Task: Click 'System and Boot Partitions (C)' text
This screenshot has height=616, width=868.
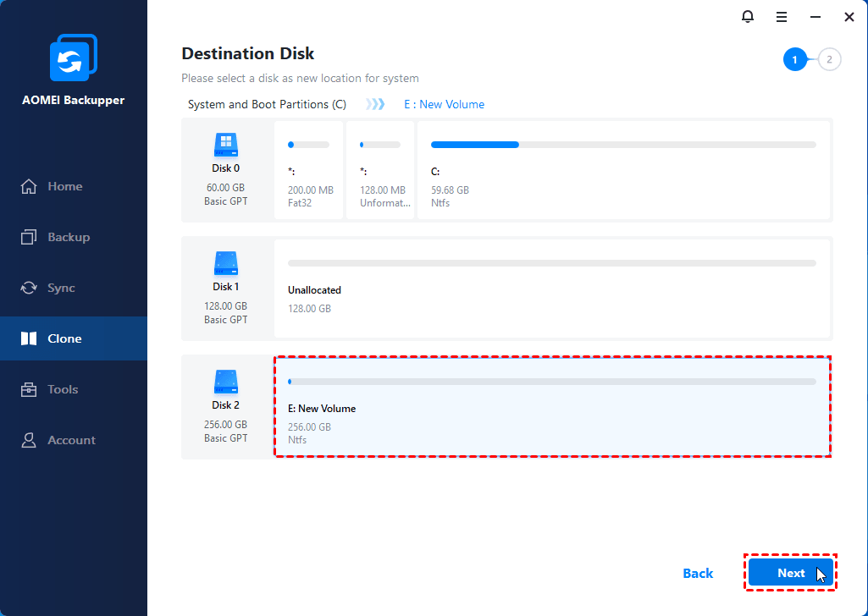Action: 267,105
